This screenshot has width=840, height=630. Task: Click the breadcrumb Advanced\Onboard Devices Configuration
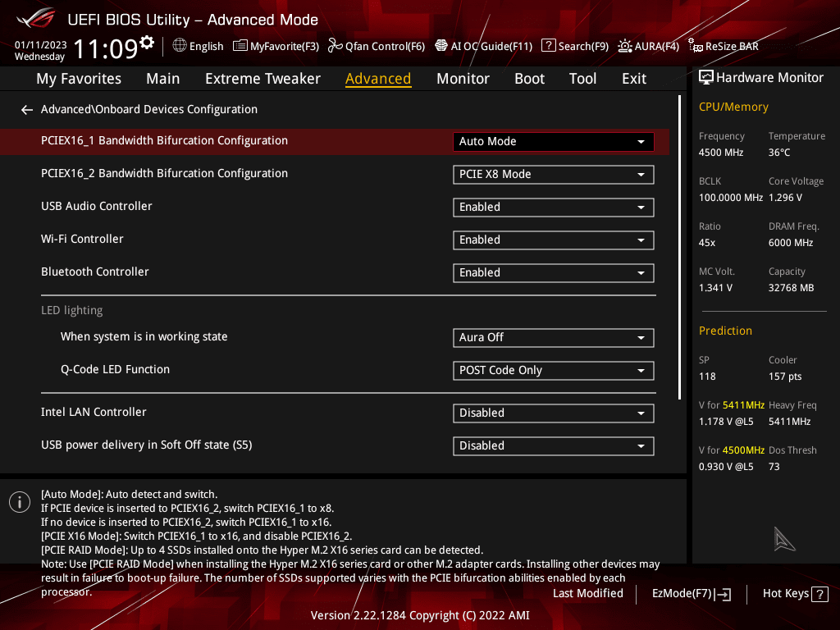(x=149, y=109)
